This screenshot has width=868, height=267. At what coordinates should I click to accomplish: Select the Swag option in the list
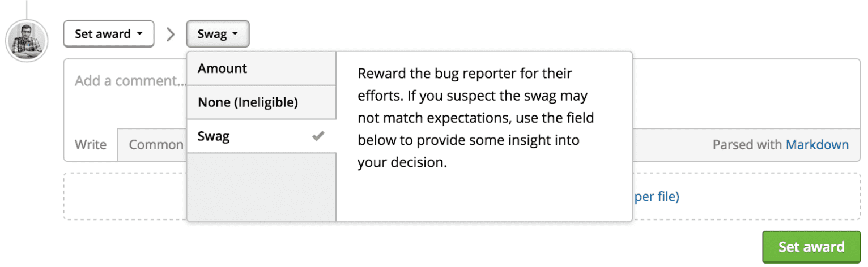point(249,136)
